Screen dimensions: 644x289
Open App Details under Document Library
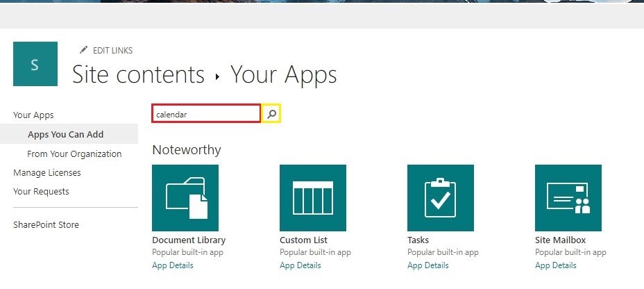coord(173,265)
